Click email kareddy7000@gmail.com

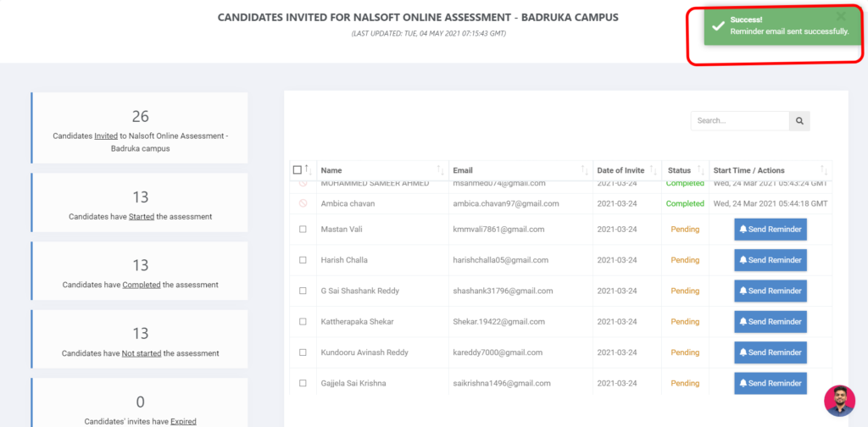[x=498, y=352]
